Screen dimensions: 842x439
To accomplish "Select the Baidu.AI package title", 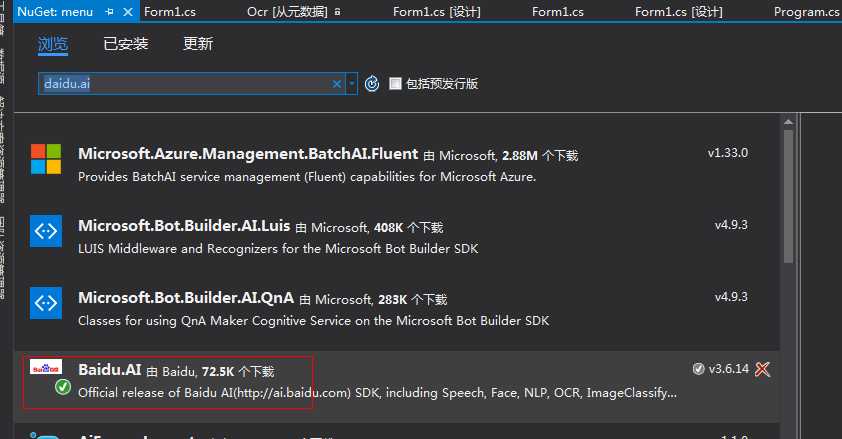I will [110, 370].
